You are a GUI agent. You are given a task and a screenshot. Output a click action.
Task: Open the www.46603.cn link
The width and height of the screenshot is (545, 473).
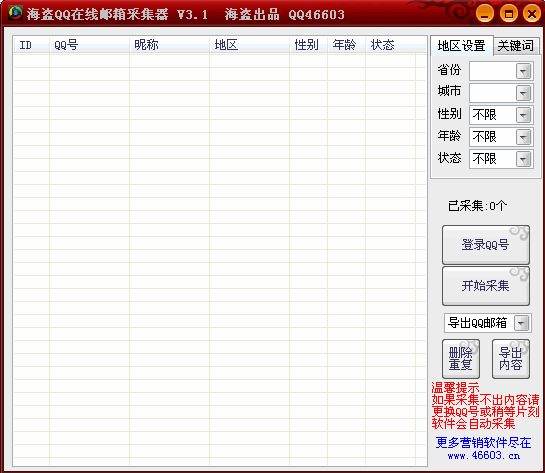(484, 455)
